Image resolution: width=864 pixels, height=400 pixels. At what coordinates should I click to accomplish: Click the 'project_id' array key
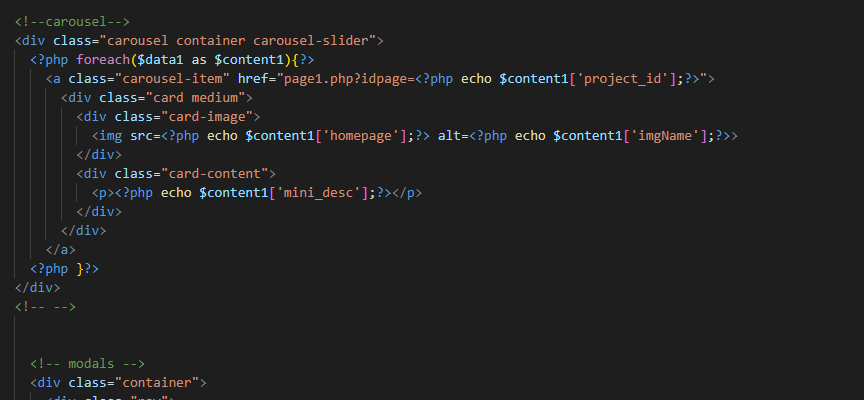626,78
